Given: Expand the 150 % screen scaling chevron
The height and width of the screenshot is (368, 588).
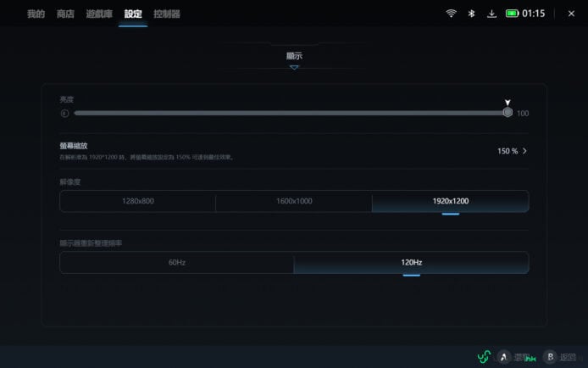Looking at the screenshot, I should tap(524, 151).
